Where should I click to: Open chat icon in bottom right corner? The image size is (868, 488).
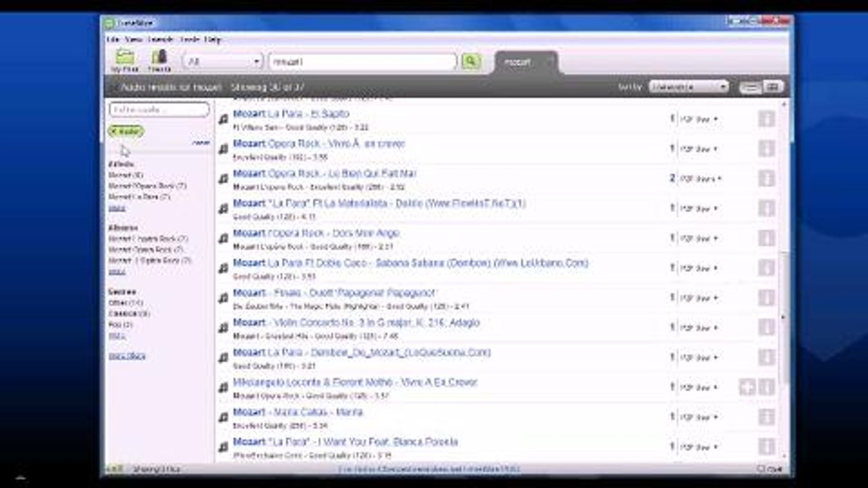pos(770,469)
